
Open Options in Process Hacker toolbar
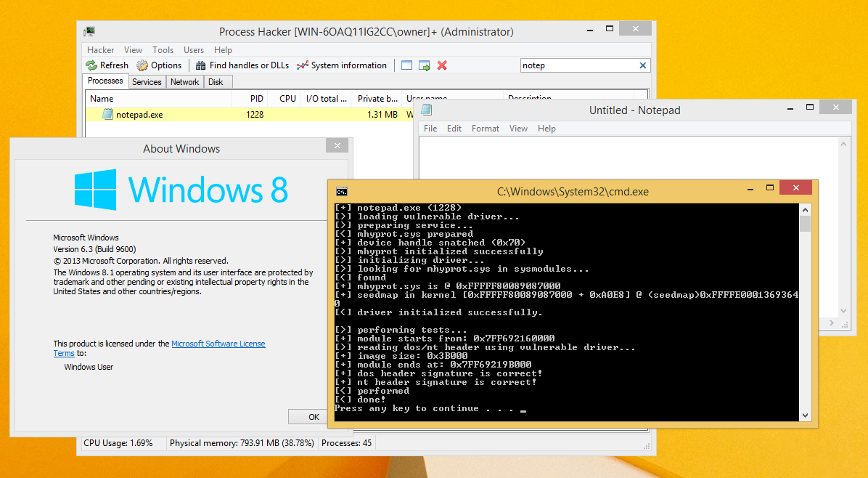(160, 65)
